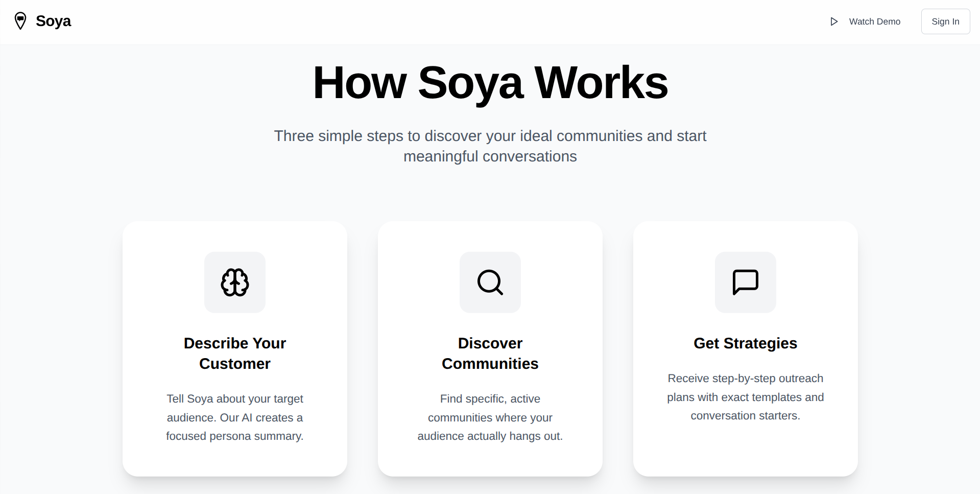Select the Describe Your Customer heading
The image size is (980, 494).
[235, 354]
